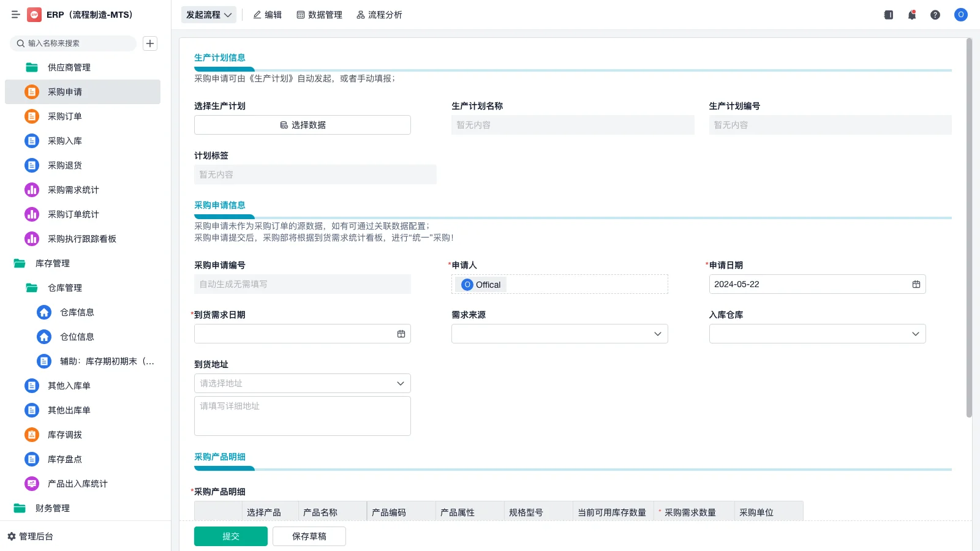Open the help question-mark icon
The height and width of the screenshot is (551, 980).
pos(935,14)
